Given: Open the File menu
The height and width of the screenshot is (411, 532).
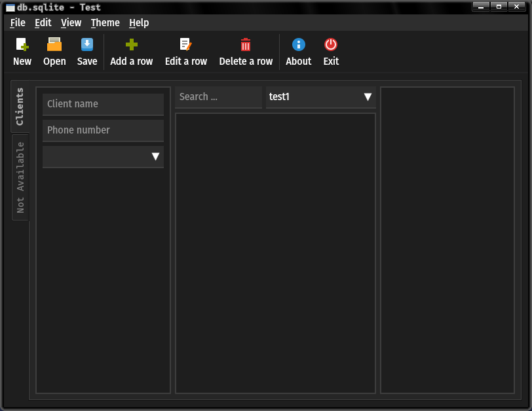Looking at the screenshot, I should pos(18,23).
